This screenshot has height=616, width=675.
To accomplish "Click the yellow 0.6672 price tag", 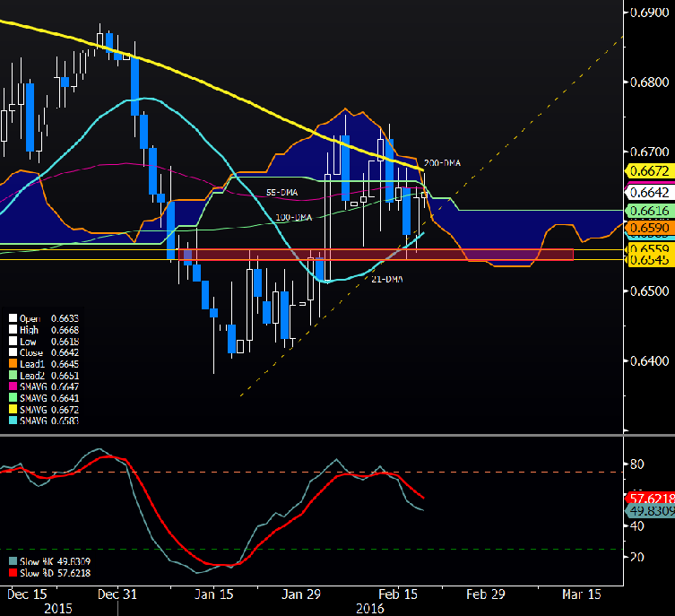I will click(650, 171).
